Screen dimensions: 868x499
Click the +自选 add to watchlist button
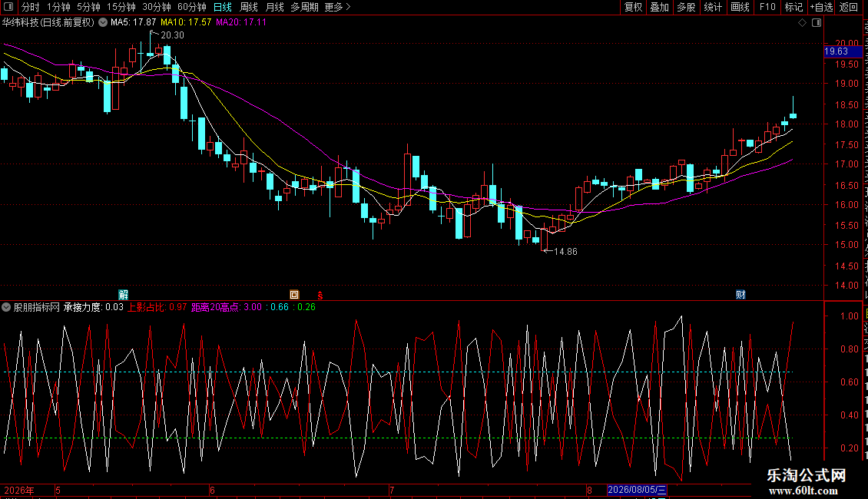point(821,7)
